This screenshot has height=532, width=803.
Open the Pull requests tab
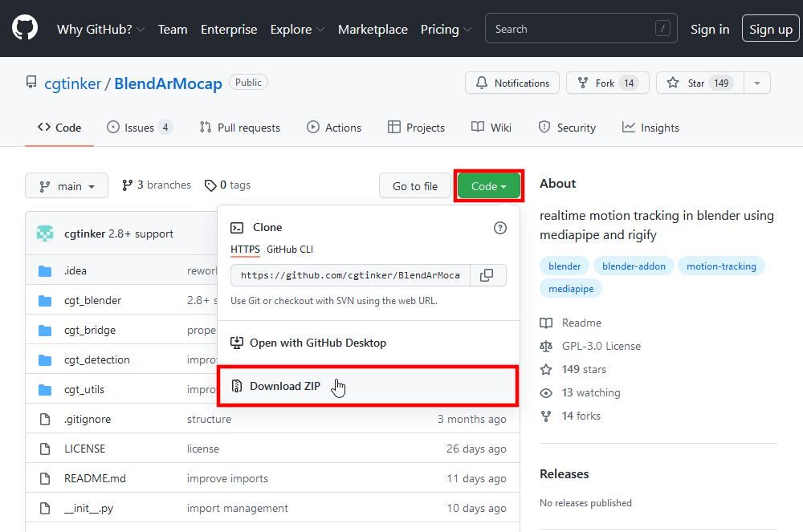point(239,128)
